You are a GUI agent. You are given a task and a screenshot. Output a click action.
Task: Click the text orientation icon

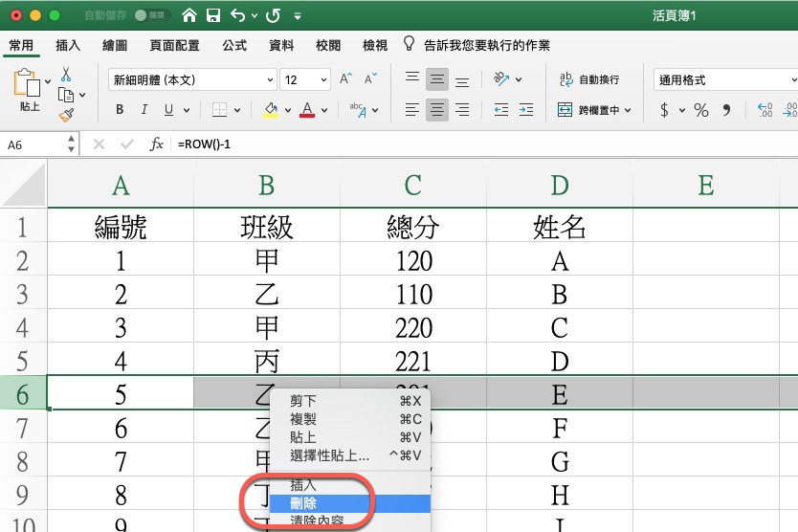(501, 78)
